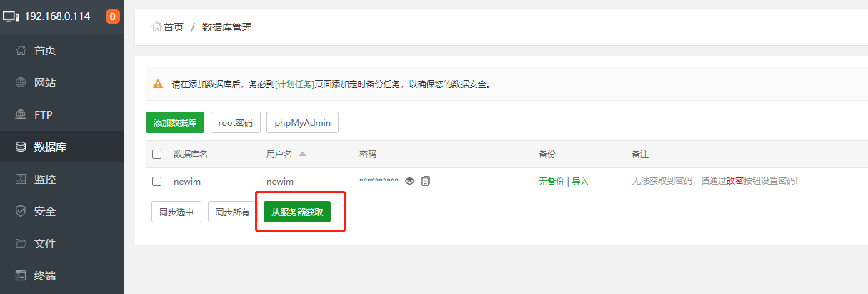Open the 文件 folder icon
The height and width of the screenshot is (294, 868).
click(x=21, y=243)
